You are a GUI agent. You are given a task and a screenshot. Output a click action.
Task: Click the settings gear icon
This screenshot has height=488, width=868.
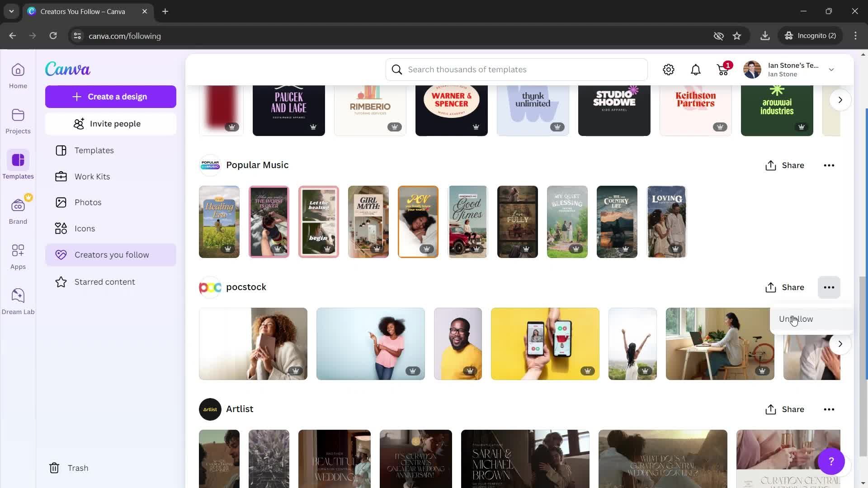[x=669, y=69]
